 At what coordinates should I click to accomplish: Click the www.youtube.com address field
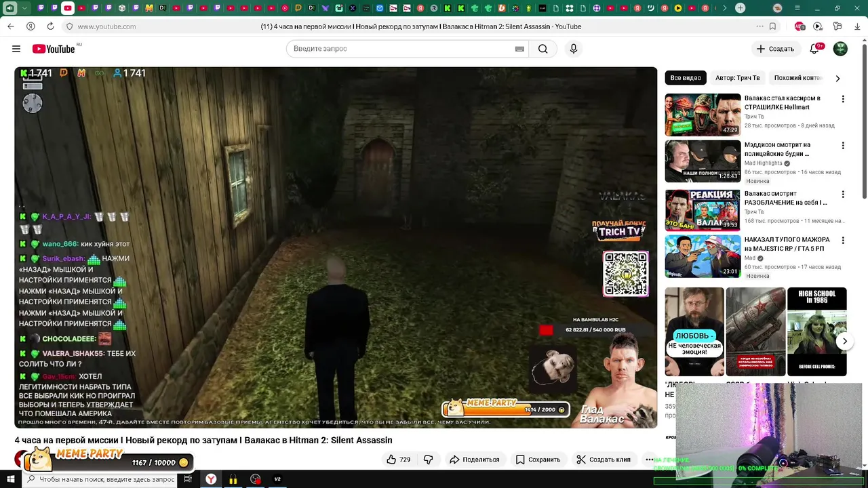pos(106,26)
